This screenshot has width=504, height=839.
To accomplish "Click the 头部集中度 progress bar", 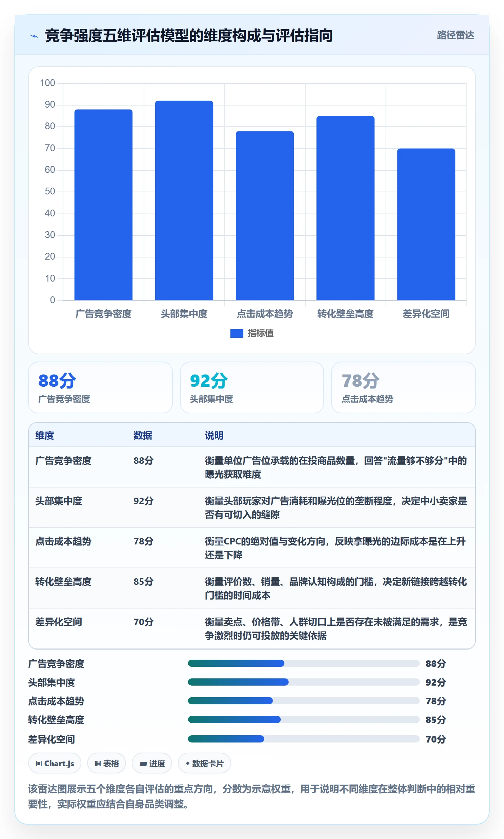I will (304, 682).
